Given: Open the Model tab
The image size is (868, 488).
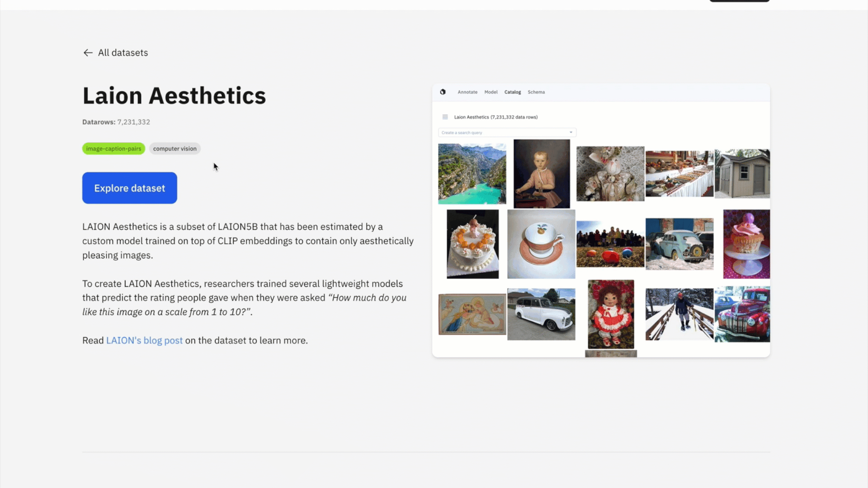Looking at the screenshot, I should tap(491, 92).
